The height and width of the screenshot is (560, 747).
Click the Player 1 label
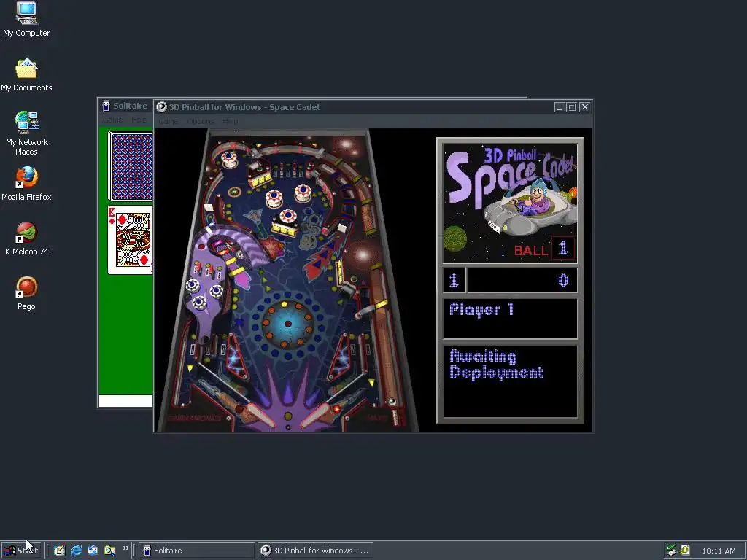[x=481, y=309]
